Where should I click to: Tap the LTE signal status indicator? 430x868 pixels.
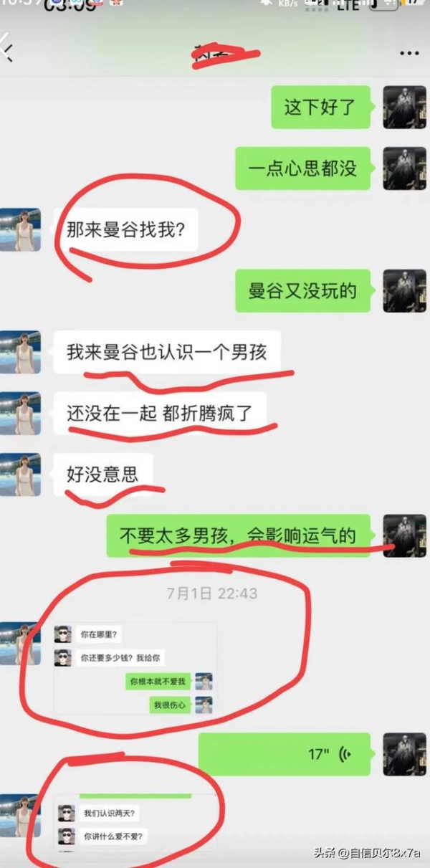[348, 4]
